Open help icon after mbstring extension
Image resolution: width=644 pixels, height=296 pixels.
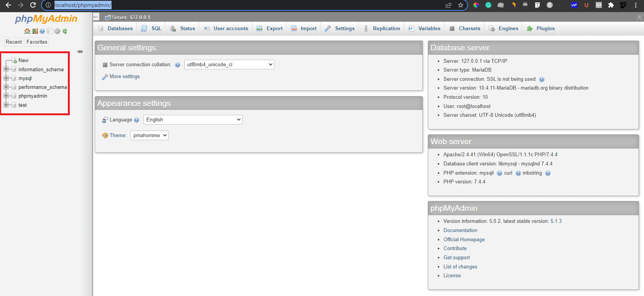(548, 173)
